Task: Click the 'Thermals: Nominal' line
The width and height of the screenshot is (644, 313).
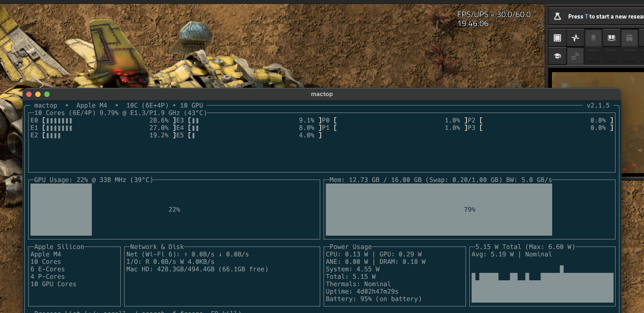Action: pos(358,284)
